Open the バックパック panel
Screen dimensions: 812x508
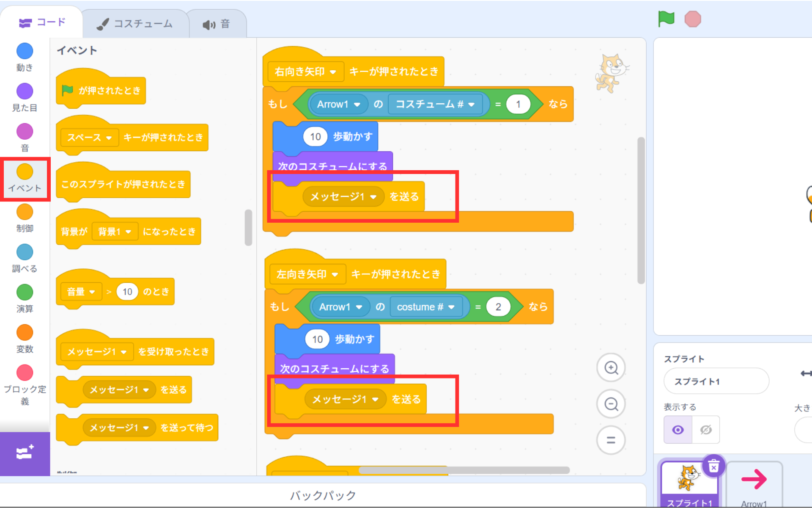(323, 495)
